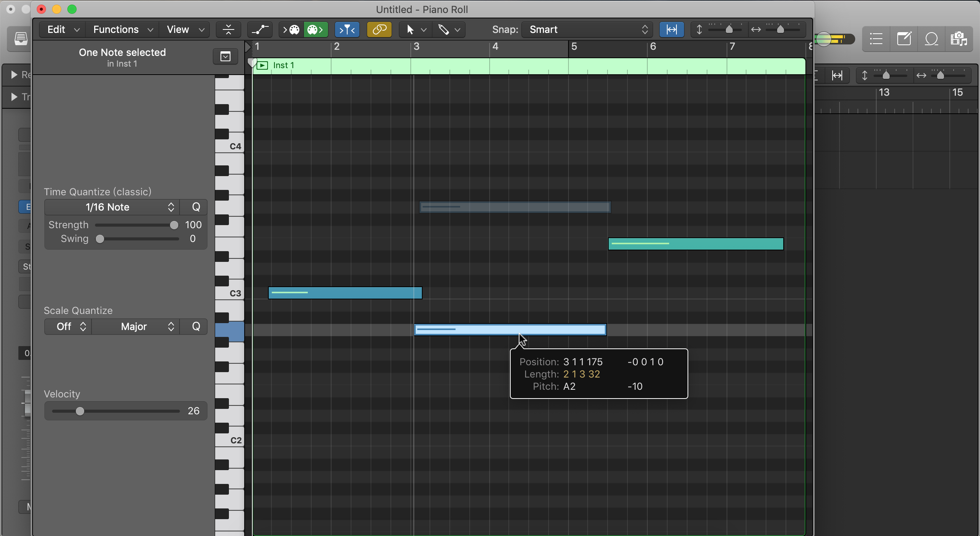This screenshot has height=536, width=980.
Task: Click the playhead marker at bar 1
Action: (252, 62)
